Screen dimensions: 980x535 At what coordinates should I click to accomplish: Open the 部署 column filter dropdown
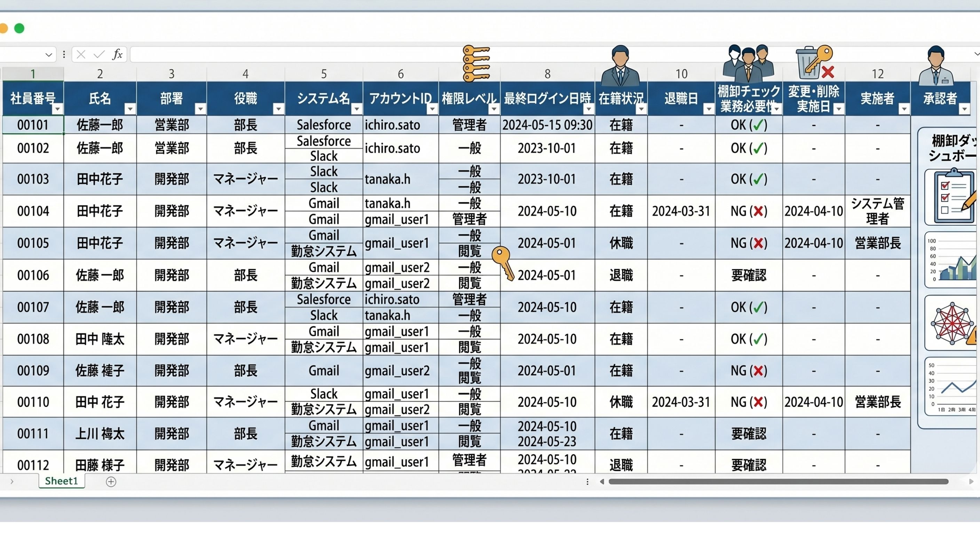[200, 109]
